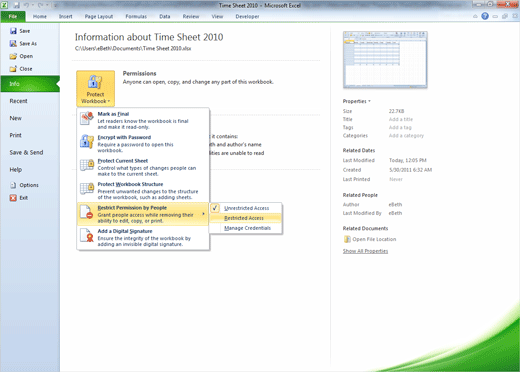Choose Add a Digital Signature entry
Screen dimensions: 520x372
tap(143, 237)
